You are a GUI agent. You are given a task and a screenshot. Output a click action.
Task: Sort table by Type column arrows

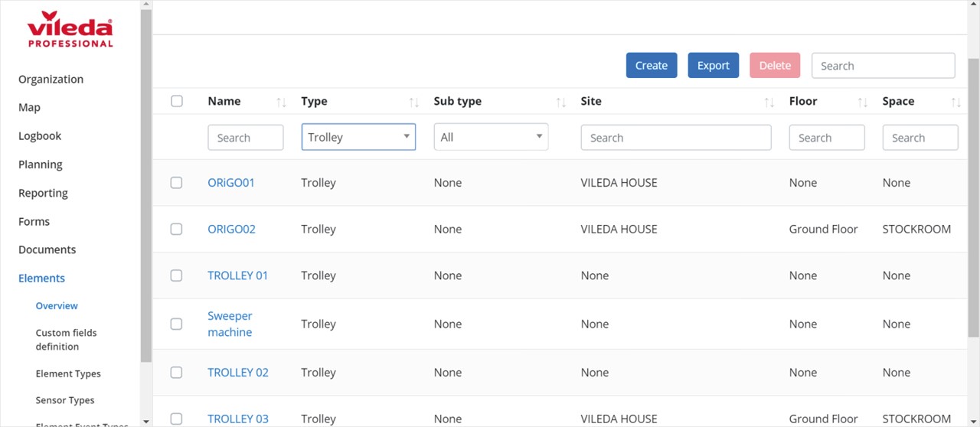click(x=413, y=102)
